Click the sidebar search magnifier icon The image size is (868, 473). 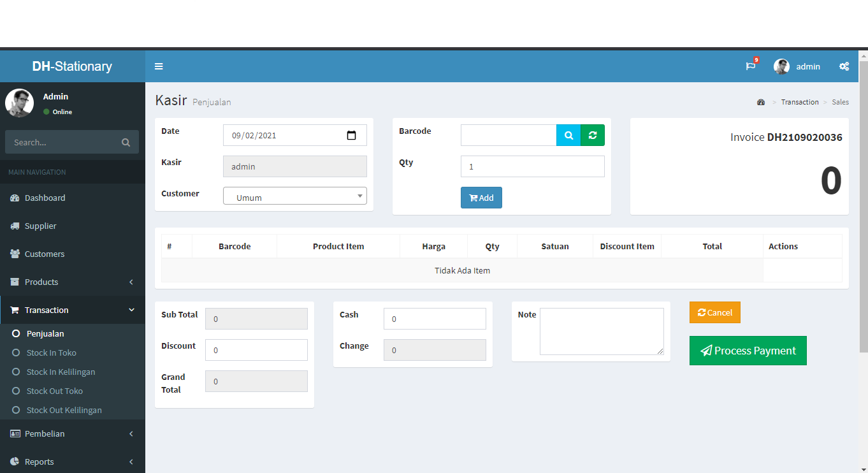coord(126,142)
